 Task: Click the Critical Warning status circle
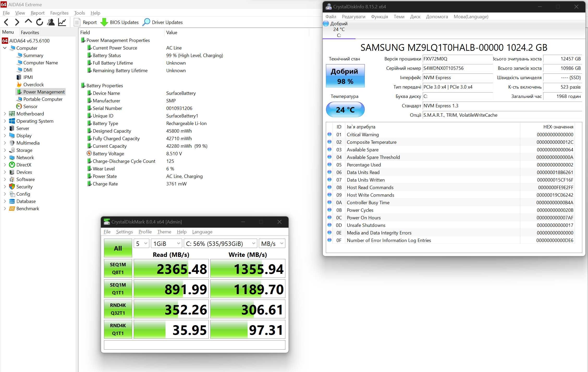[x=329, y=134]
